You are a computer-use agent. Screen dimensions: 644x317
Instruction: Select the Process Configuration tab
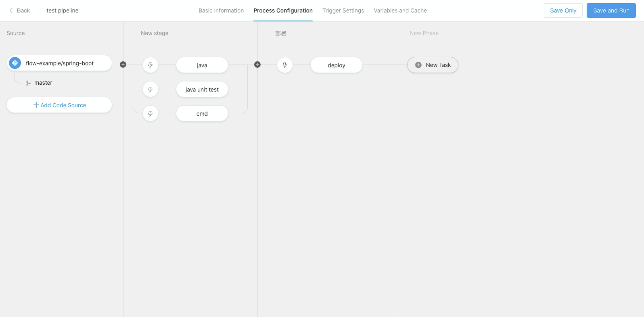283,10
